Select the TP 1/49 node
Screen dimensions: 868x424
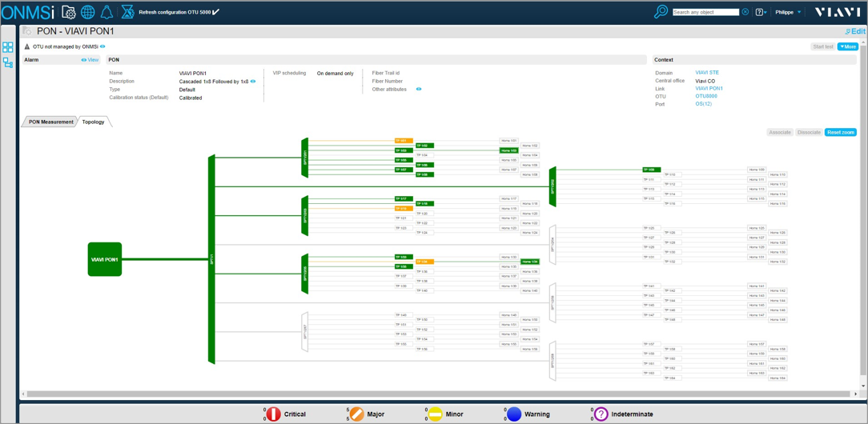pyautogui.click(x=404, y=314)
